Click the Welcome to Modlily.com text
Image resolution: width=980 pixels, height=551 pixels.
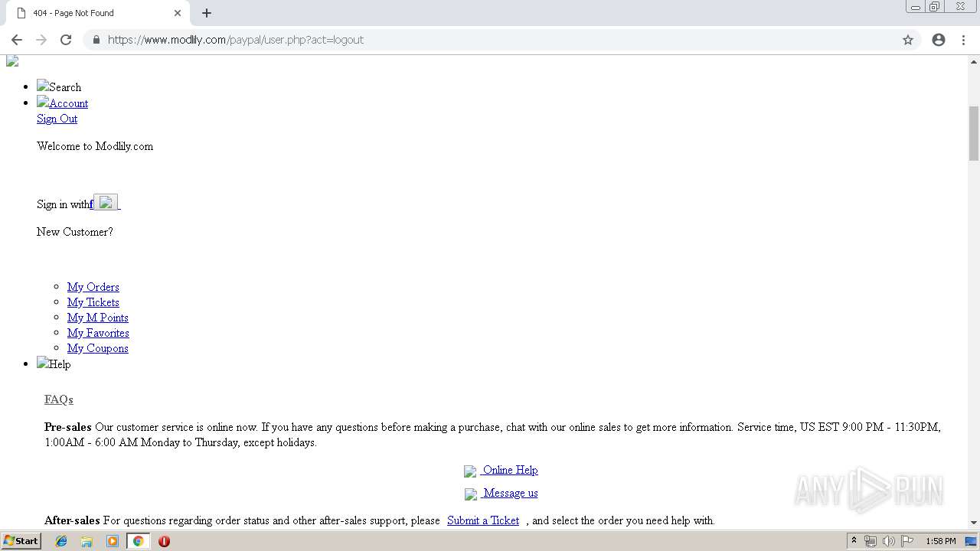(95, 146)
